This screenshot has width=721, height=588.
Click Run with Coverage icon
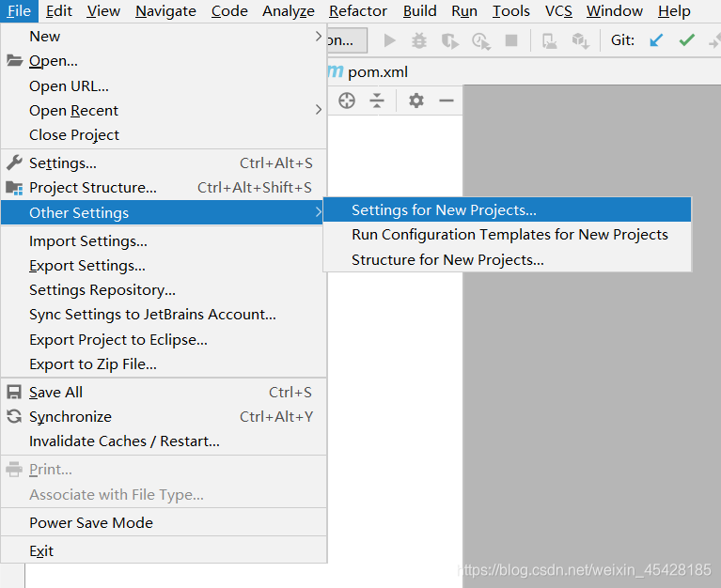pos(449,41)
